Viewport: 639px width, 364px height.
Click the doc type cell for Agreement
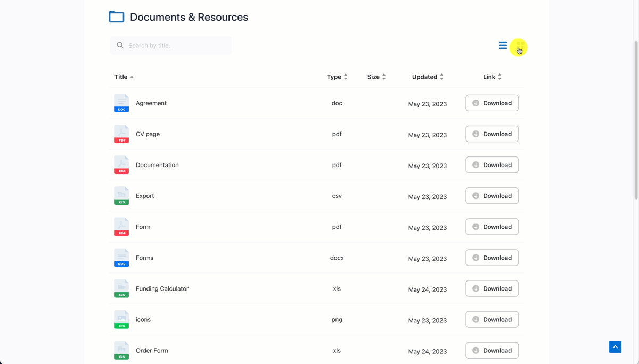337,103
